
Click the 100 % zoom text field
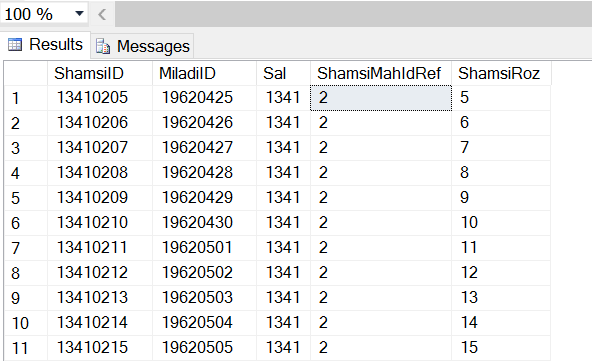click(x=36, y=14)
